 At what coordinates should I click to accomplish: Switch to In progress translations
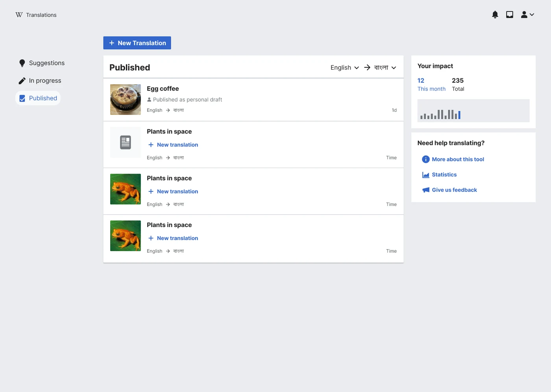(x=40, y=81)
